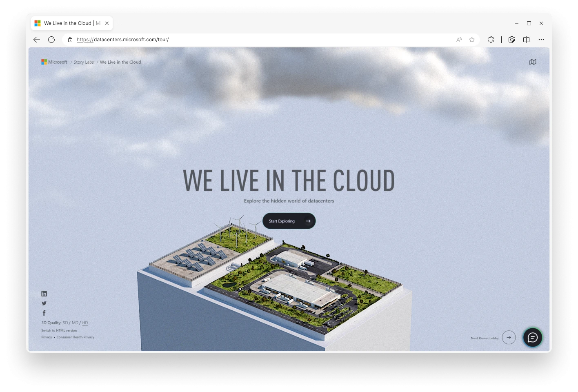Viewport: 578px width, 392px height.
Task: Share via the LinkedIn icon
Action: click(44, 294)
